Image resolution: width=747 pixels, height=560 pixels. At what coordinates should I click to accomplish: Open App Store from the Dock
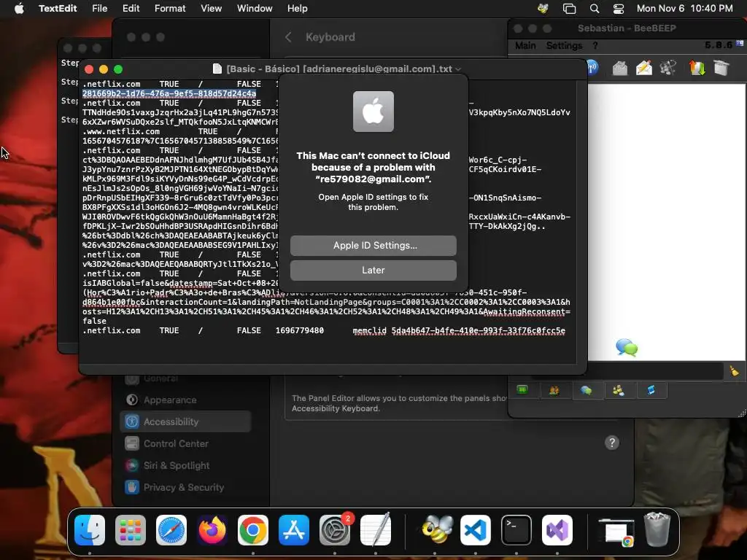(293, 529)
